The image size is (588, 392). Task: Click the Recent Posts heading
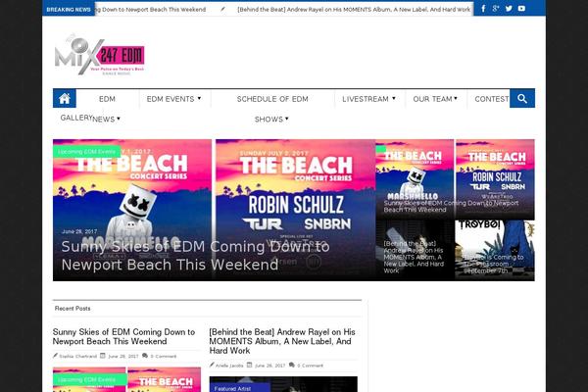point(73,309)
